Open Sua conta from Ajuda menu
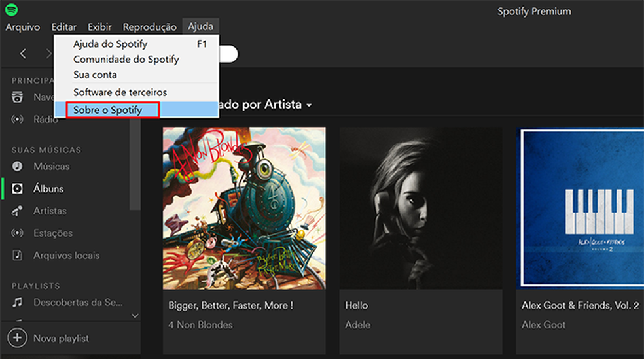The height and width of the screenshot is (359, 644). (136, 75)
